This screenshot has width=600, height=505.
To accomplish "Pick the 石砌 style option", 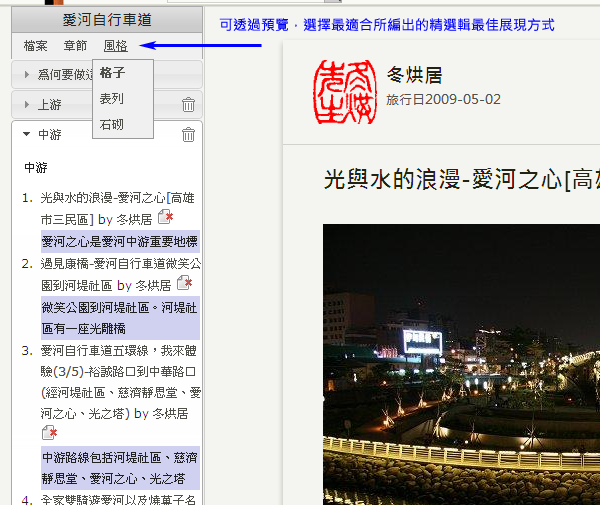I will click(112, 125).
